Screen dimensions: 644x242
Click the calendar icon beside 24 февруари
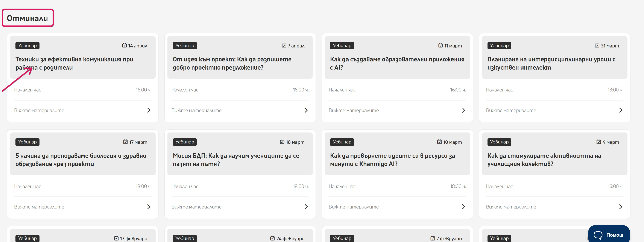(272, 239)
